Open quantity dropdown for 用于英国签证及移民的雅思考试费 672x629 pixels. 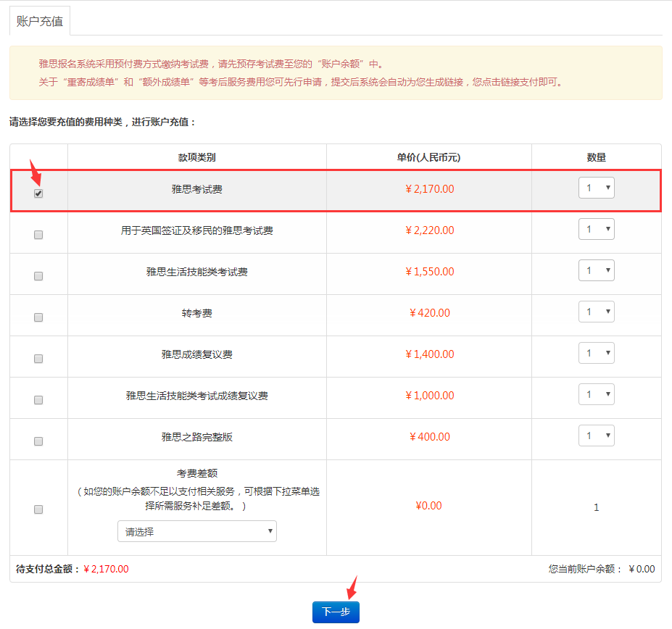tap(596, 228)
